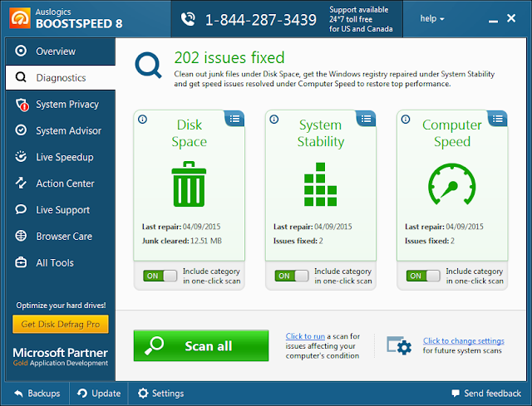Screen dimensions: 532x406
Task: Open Settings from bottom bar
Action: tap(160, 394)
